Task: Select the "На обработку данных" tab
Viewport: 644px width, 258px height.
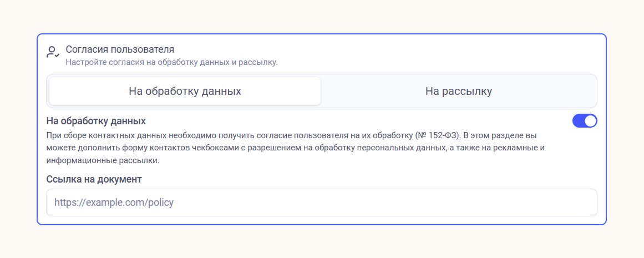Action: [185, 91]
